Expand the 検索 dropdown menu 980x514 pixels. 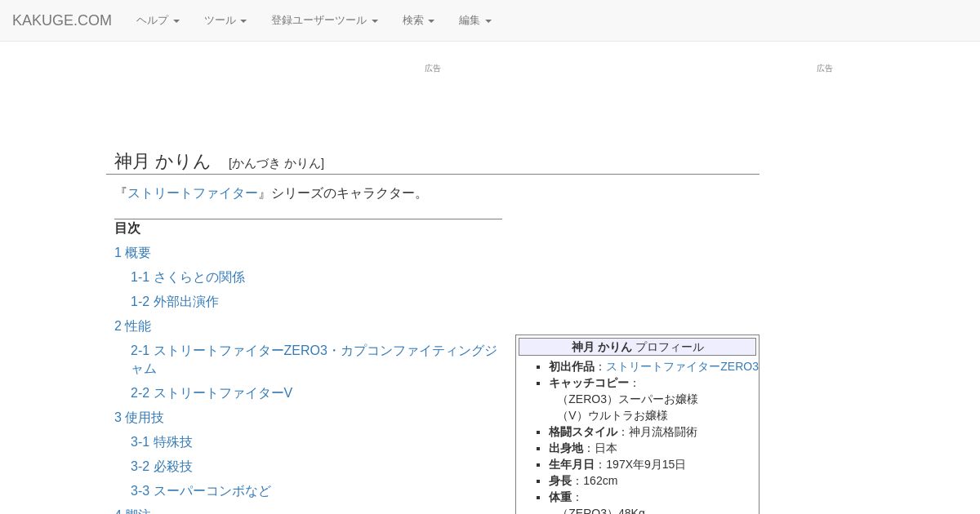click(x=418, y=20)
